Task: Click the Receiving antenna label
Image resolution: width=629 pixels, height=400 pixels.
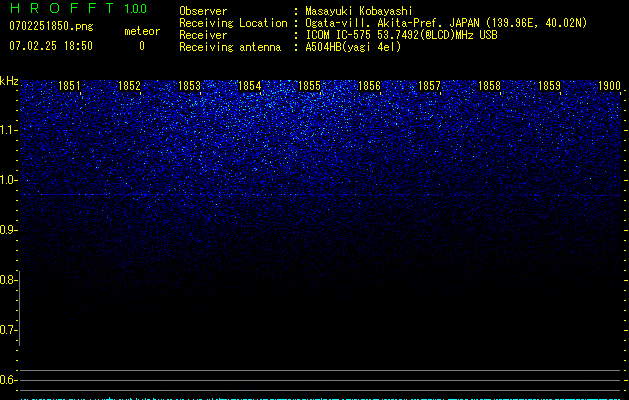Action: coord(230,47)
